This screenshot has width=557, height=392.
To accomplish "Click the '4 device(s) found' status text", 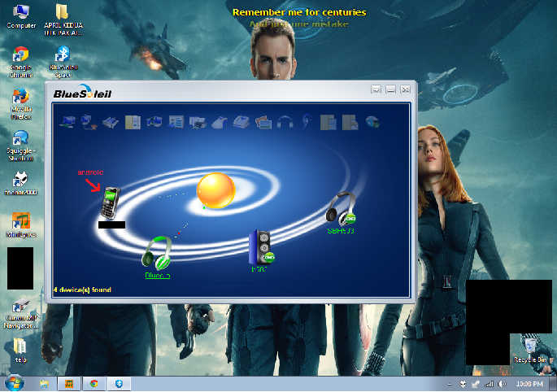I will (x=82, y=290).
